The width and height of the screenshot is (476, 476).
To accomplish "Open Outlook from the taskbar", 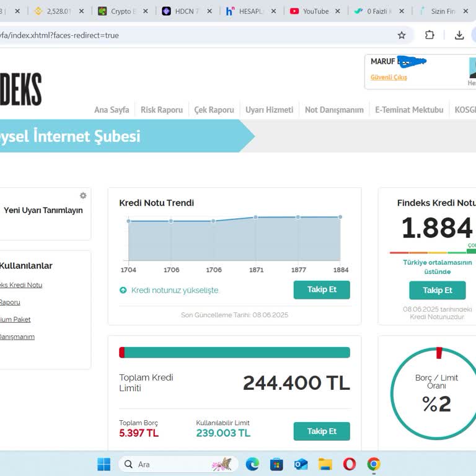I will [301, 464].
